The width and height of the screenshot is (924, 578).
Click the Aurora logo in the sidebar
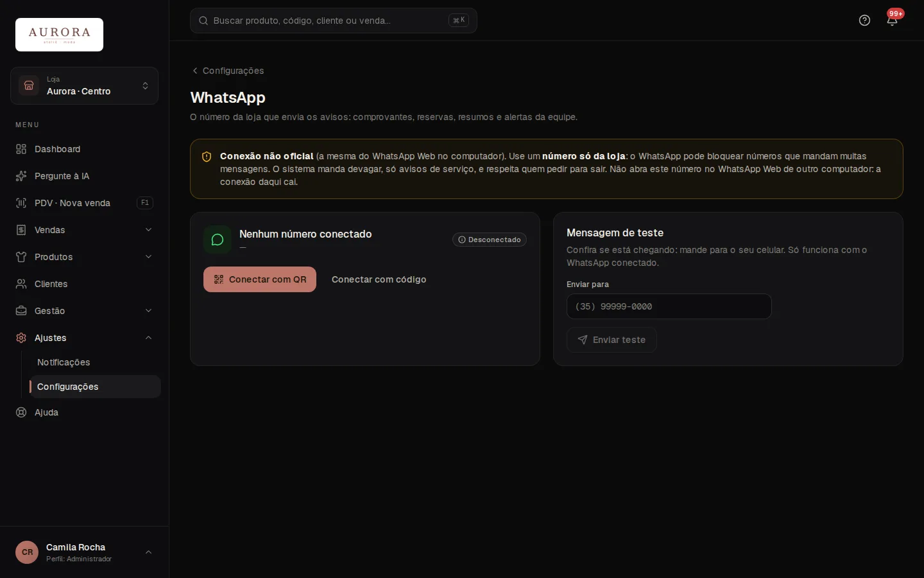59,35
